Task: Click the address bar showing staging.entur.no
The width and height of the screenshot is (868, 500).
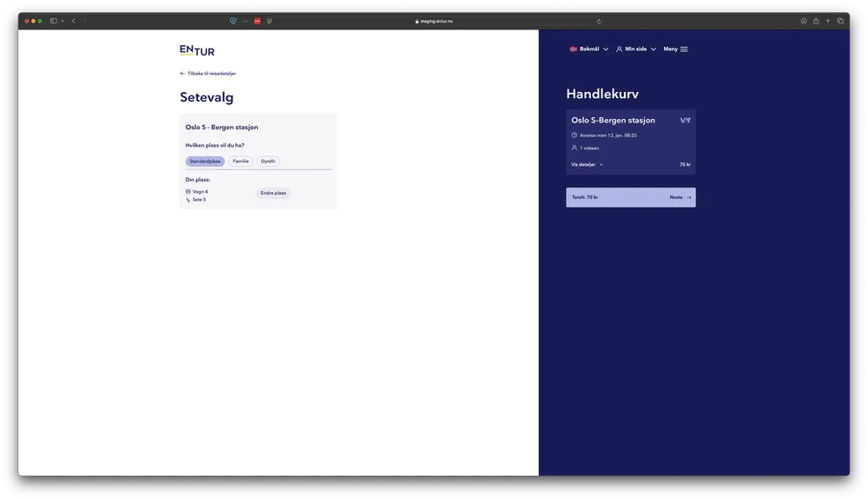Action: click(x=434, y=21)
